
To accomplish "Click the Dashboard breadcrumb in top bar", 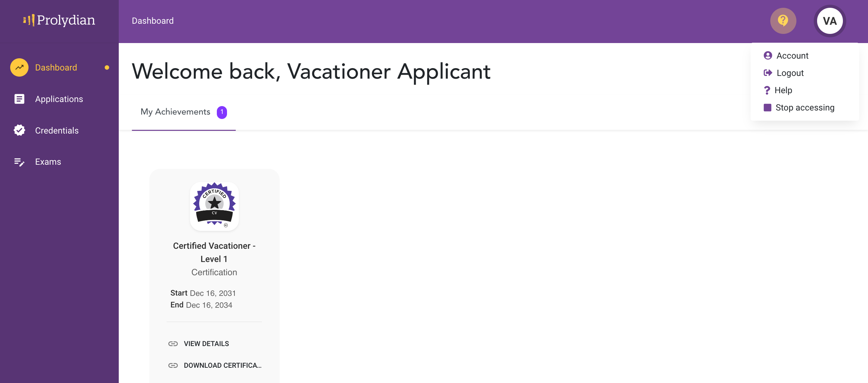I will pyautogui.click(x=153, y=21).
